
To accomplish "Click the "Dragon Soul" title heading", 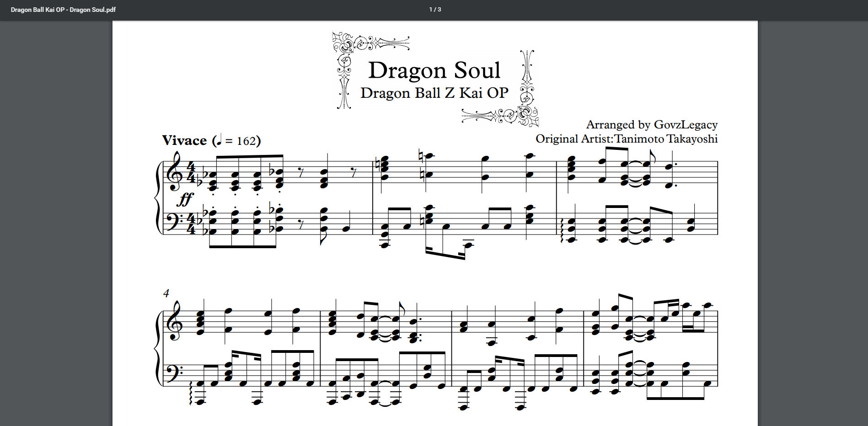I will 434,70.
